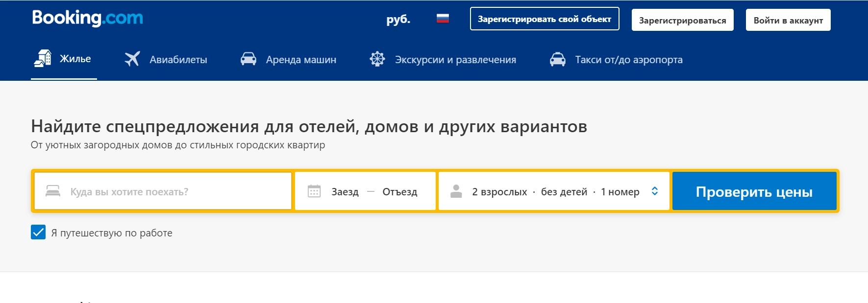Open the Отъезд check-out date picker
Image resolution: width=868 pixels, height=303 pixels.
click(x=399, y=192)
